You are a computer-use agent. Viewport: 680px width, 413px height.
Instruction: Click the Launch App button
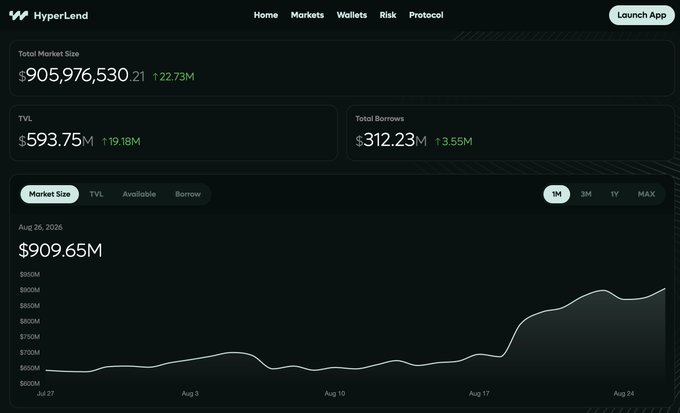click(x=642, y=15)
